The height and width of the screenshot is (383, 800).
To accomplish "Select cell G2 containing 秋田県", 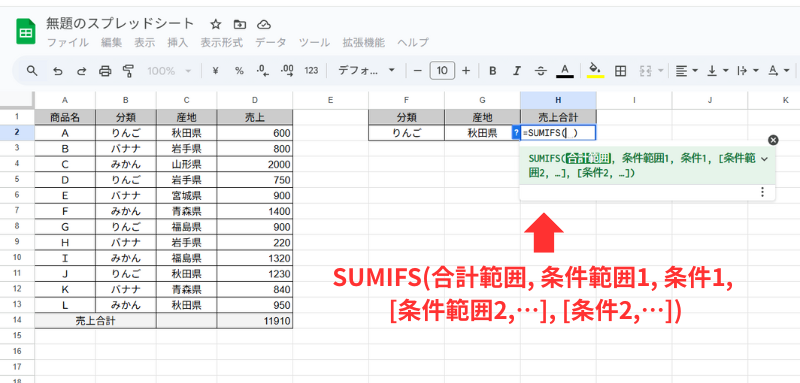I will [x=482, y=133].
